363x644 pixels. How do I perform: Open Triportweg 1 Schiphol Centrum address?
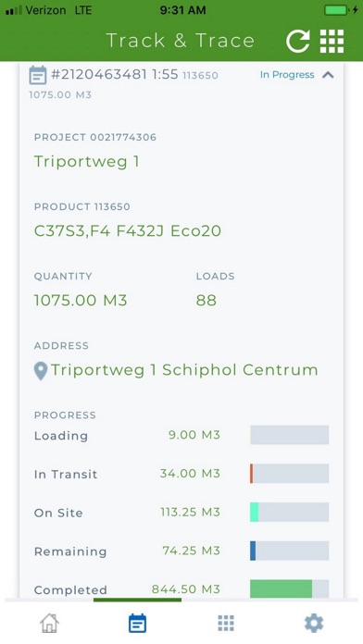pyautogui.click(x=184, y=370)
